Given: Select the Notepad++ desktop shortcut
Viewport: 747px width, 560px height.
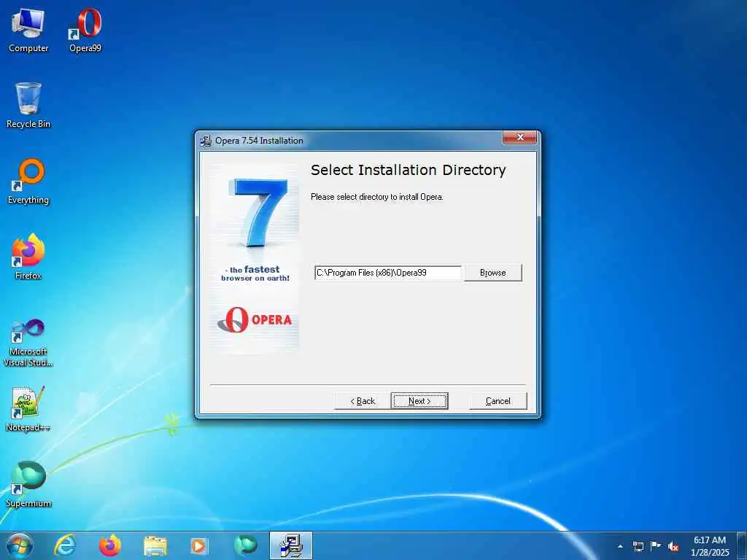Looking at the screenshot, I should tap(28, 410).
